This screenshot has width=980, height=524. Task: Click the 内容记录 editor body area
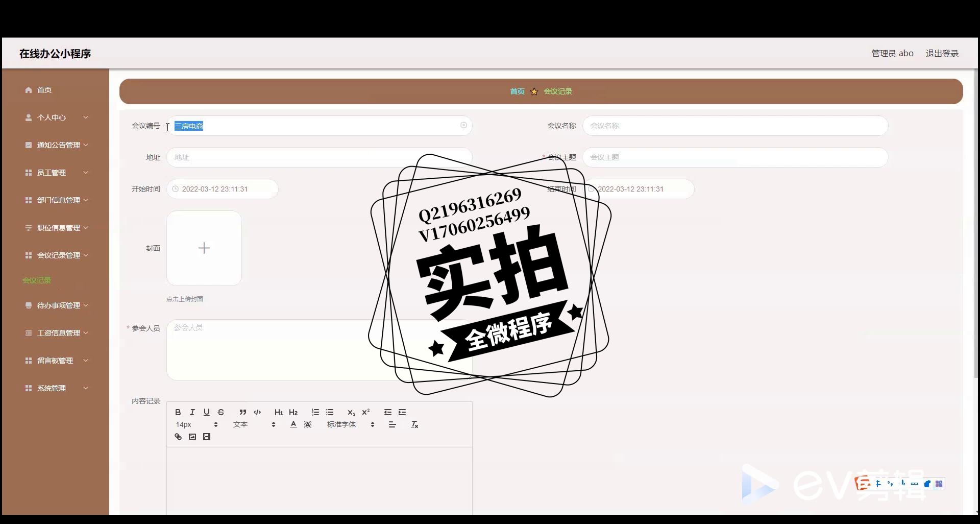pos(319,481)
